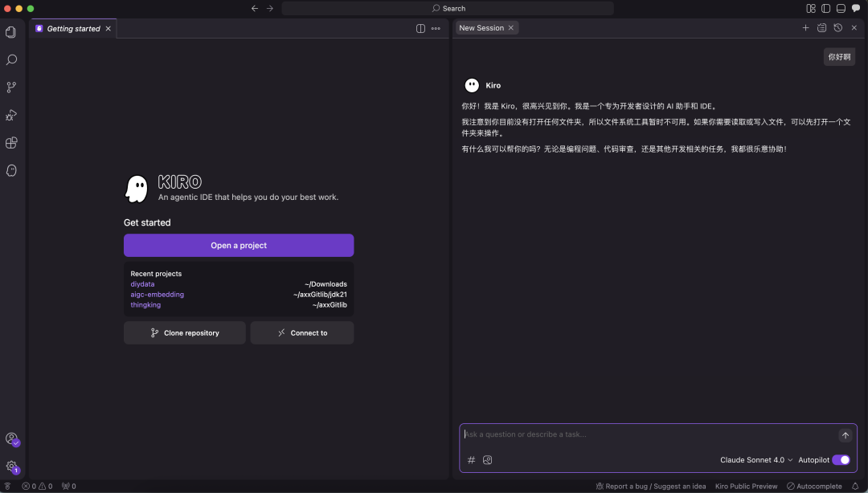Open notifications bell in status bar
868x493 pixels.
855,487
